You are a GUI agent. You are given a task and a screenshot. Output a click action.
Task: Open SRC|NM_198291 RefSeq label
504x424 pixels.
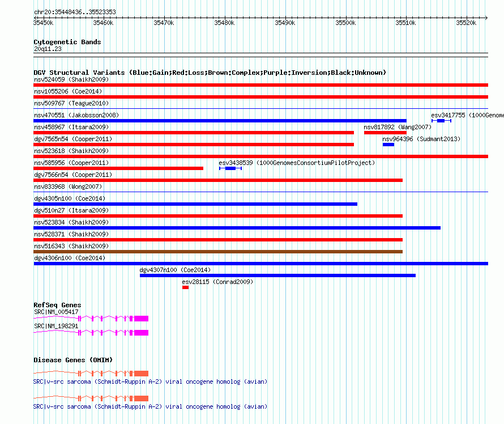click(56, 326)
